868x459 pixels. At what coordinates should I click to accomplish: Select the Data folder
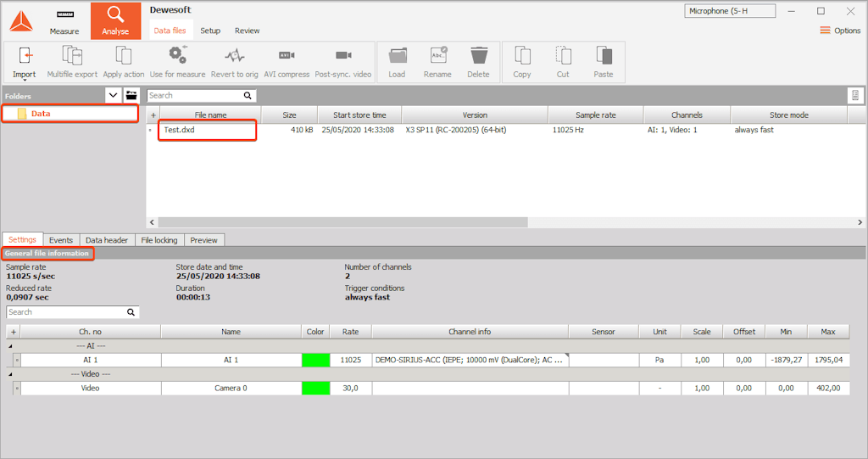[x=70, y=114]
